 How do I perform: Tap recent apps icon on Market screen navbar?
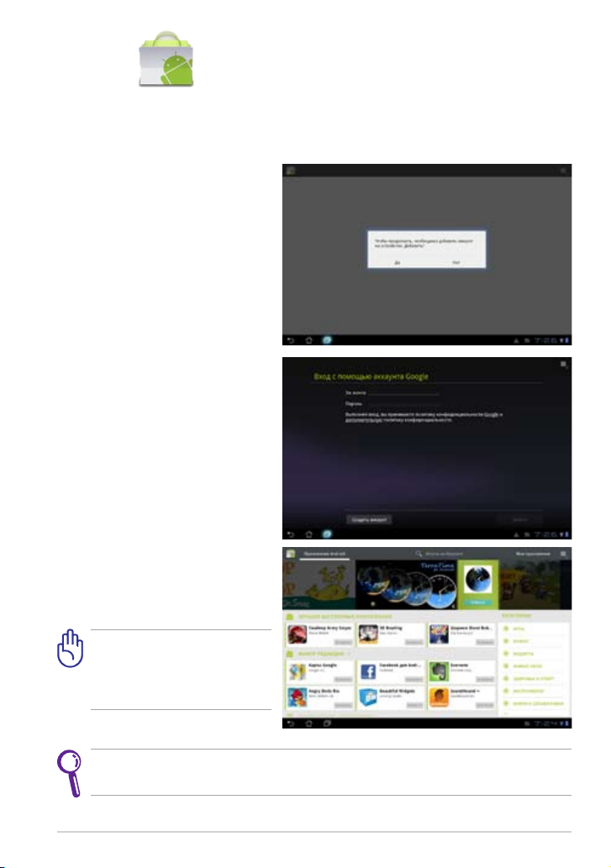point(327,723)
